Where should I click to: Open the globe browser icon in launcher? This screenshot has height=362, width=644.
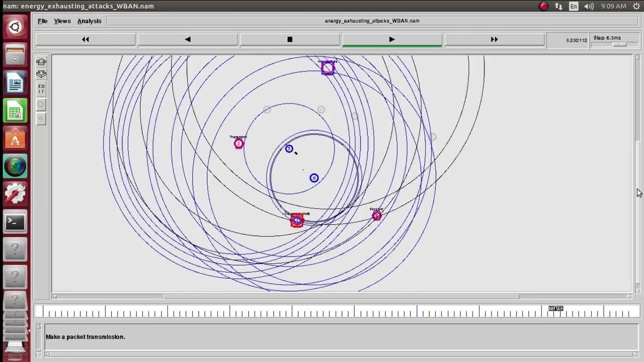[x=15, y=166]
